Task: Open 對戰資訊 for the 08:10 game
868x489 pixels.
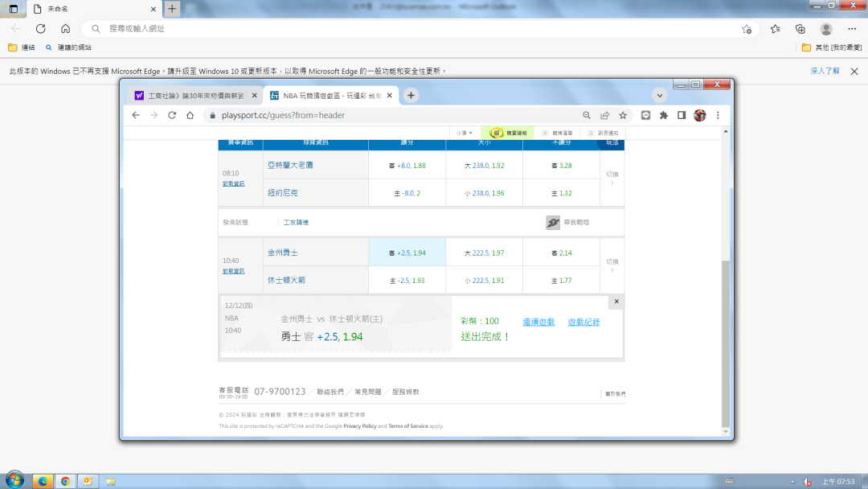Action: pyautogui.click(x=233, y=184)
